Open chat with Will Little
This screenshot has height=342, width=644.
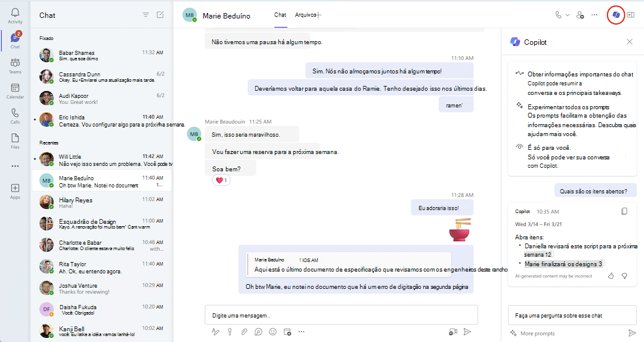pyautogui.click(x=102, y=159)
